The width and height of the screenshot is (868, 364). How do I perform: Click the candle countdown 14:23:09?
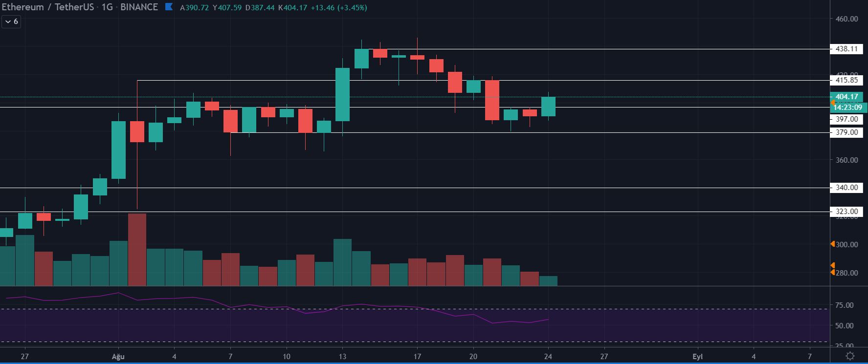[848, 107]
